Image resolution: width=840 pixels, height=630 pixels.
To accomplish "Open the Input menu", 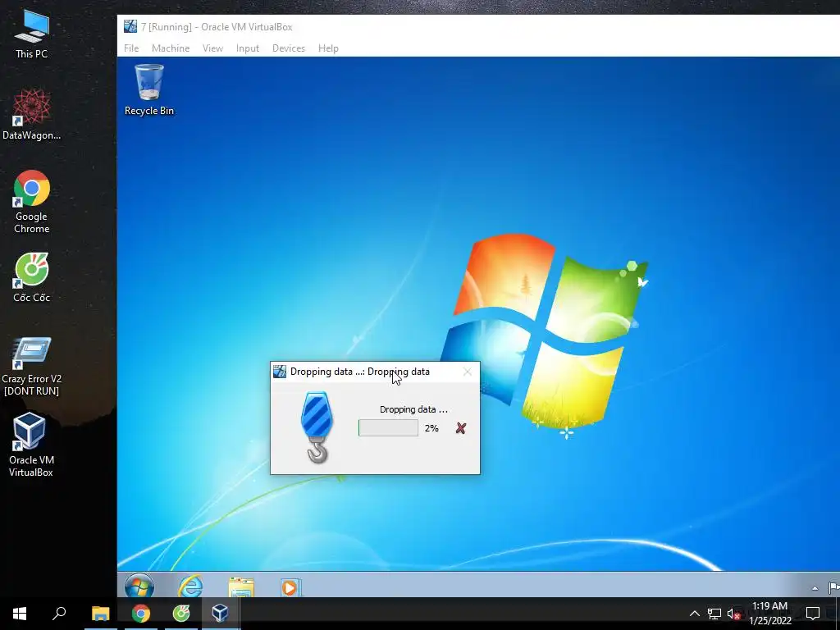I will pos(248,48).
